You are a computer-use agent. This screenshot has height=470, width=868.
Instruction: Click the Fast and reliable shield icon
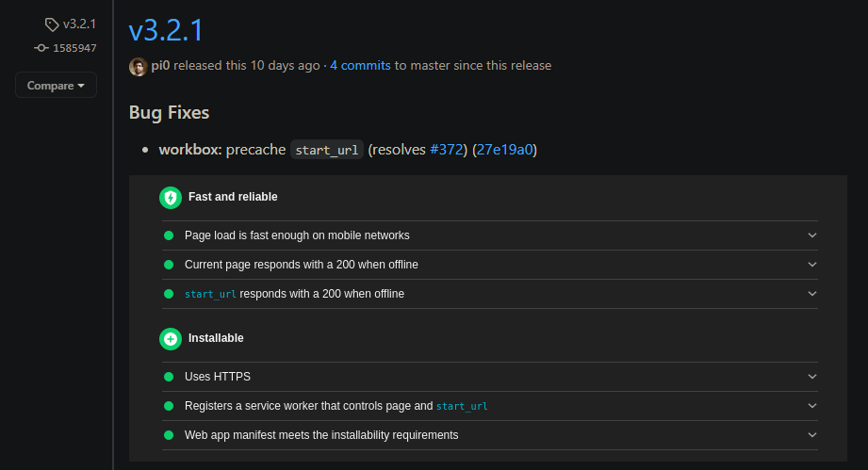(x=171, y=198)
